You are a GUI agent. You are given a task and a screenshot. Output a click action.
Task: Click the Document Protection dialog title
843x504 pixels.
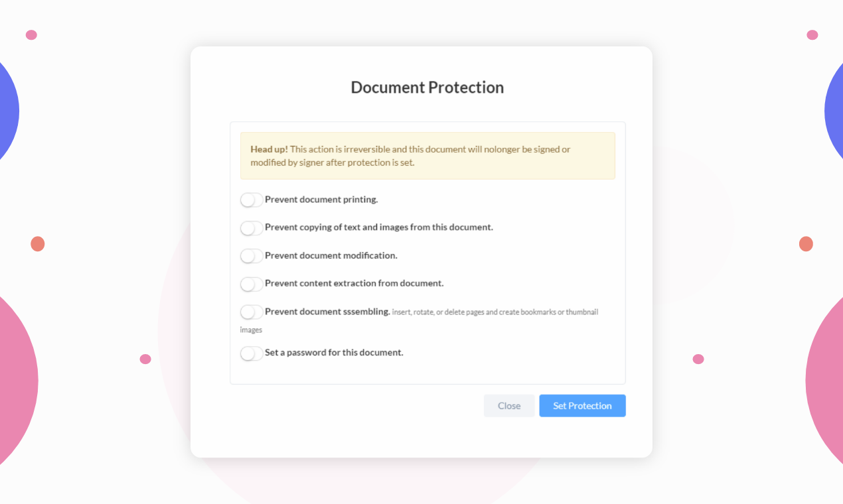(427, 87)
